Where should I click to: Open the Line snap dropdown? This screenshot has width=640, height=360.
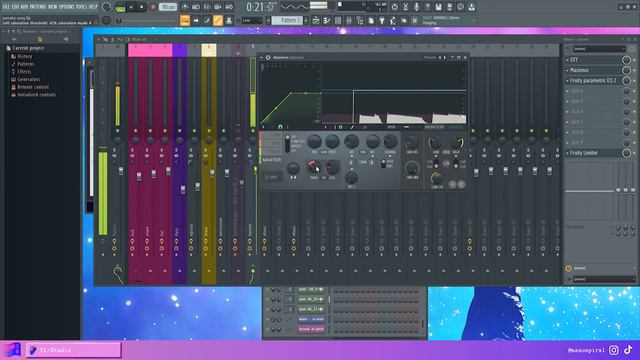point(252,20)
